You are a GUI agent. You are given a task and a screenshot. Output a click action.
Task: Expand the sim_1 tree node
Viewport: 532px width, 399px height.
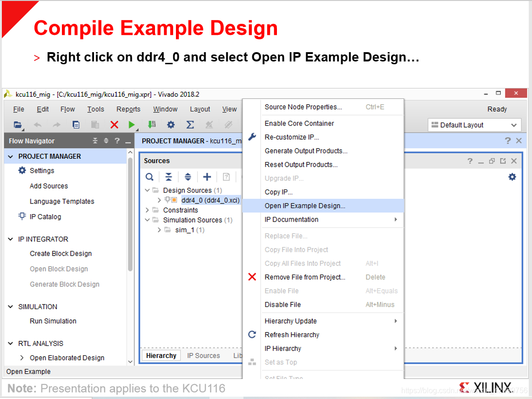(159, 230)
